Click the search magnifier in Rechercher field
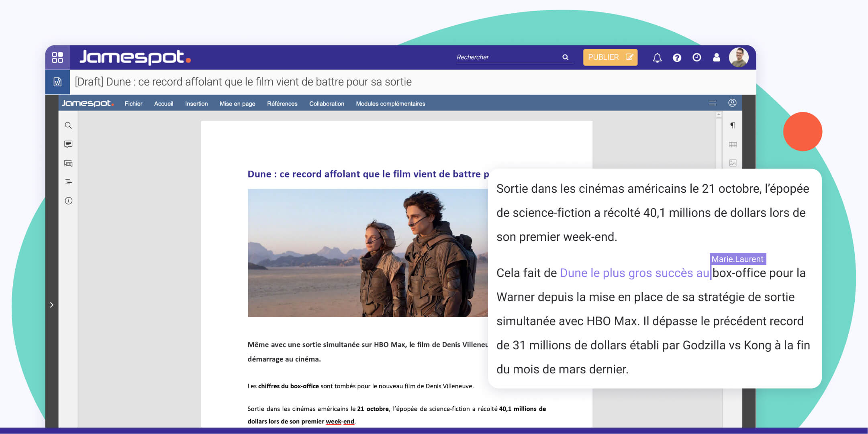 tap(566, 57)
